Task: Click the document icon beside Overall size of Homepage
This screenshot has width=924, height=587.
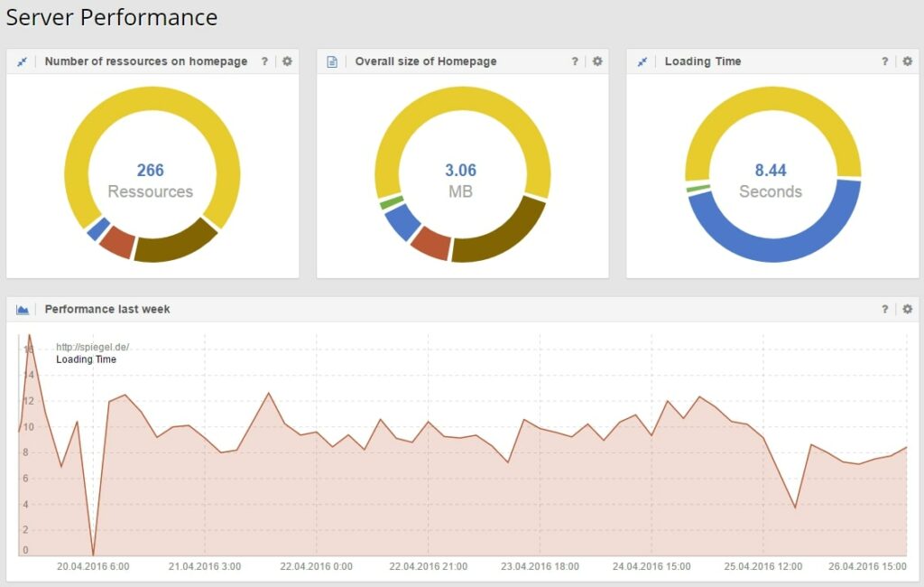Action: tap(332, 61)
